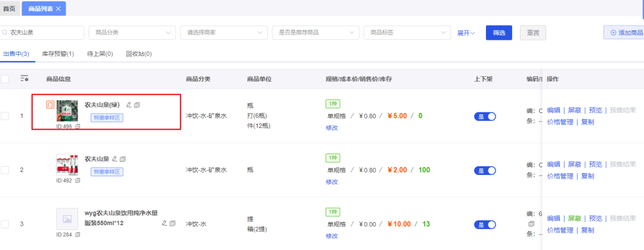Open the 请选择商家 dropdown
644x250 pixels.
tap(224, 33)
